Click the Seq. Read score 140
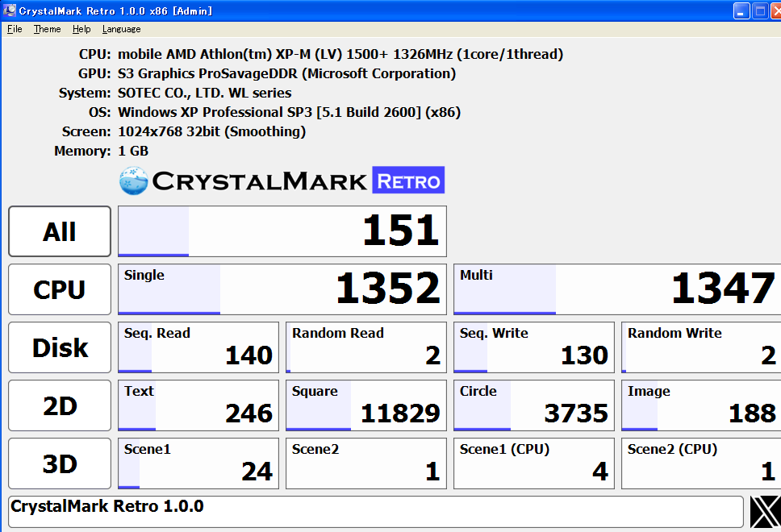Image resolution: width=781 pixels, height=532 pixels. click(198, 347)
